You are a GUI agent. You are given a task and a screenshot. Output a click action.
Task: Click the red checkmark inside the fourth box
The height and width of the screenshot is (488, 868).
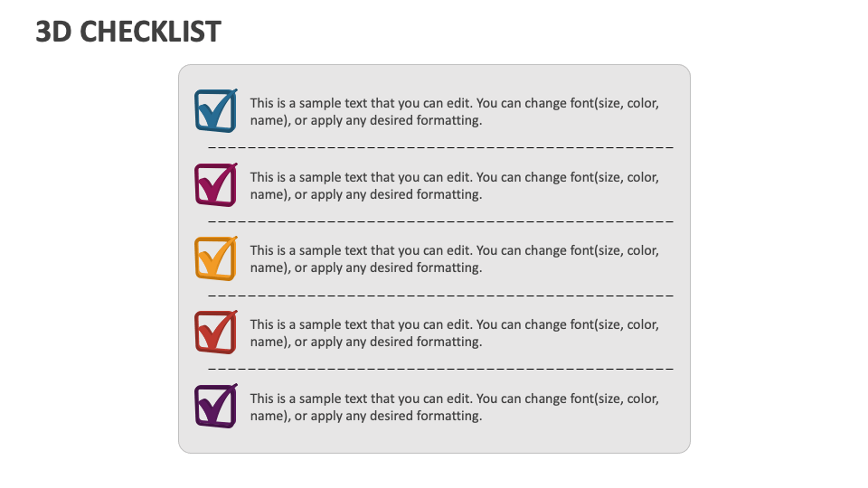click(x=216, y=331)
